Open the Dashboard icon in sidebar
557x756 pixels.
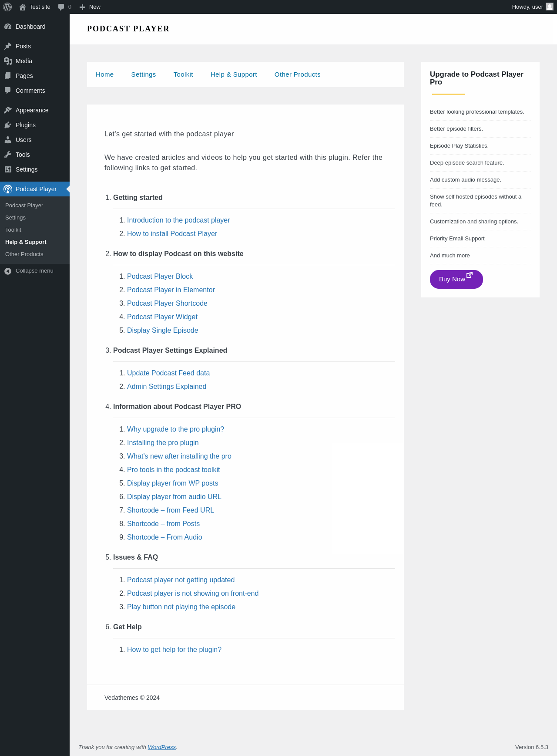click(x=8, y=27)
